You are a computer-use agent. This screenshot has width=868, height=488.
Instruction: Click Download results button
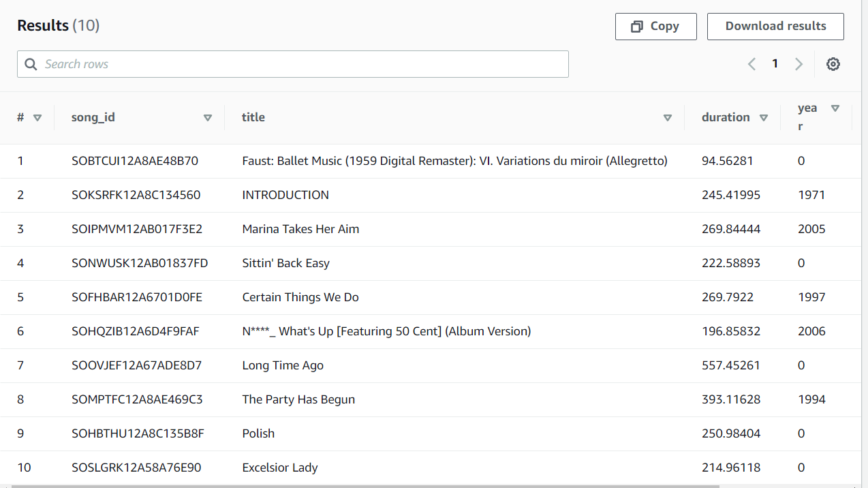775,27
